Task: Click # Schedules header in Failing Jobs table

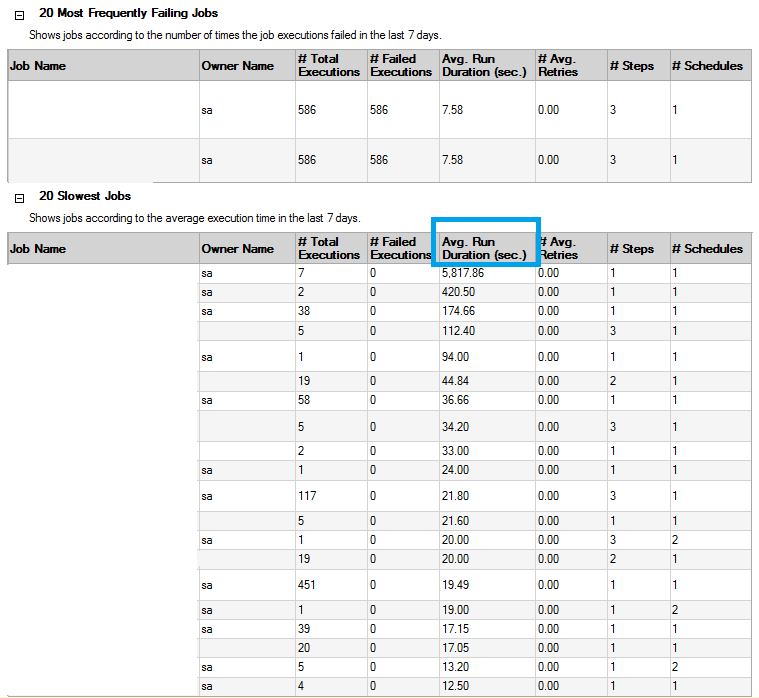Action: [707, 66]
